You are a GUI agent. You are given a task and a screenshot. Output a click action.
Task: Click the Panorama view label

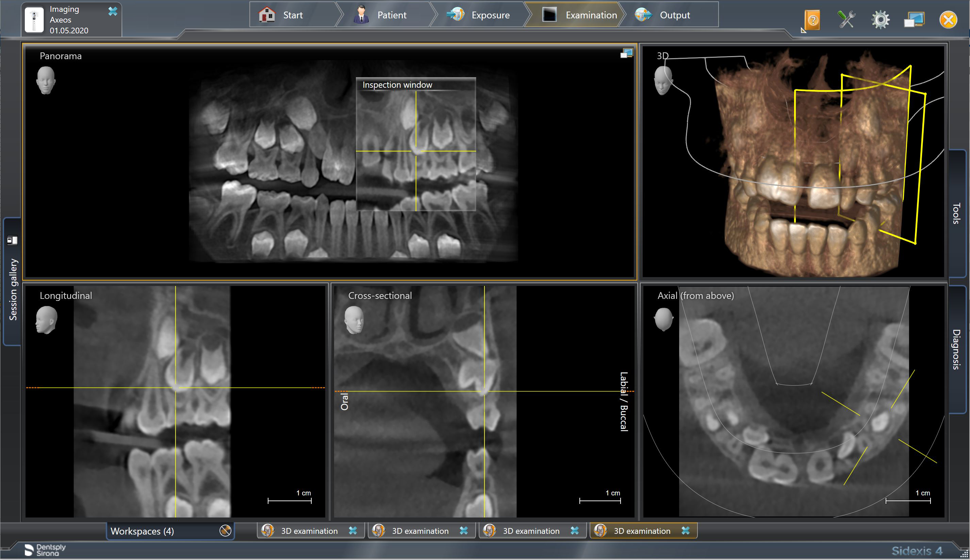[x=61, y=56]
